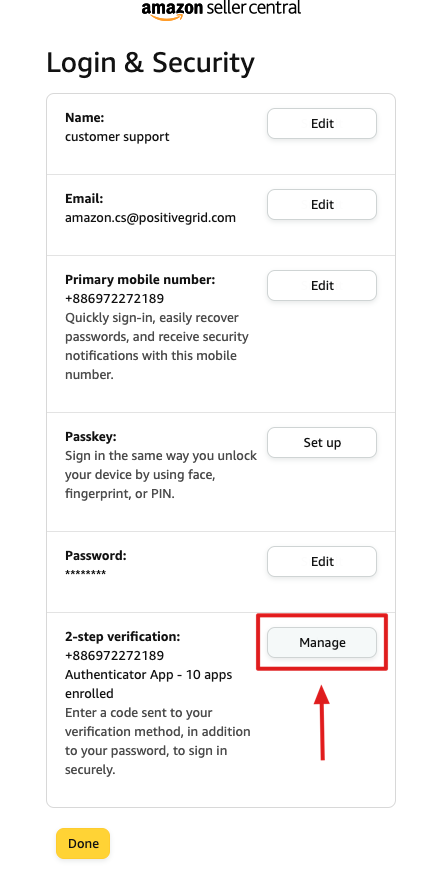
Task: Click the Passkey: section label
Action: tap(91, 436)
